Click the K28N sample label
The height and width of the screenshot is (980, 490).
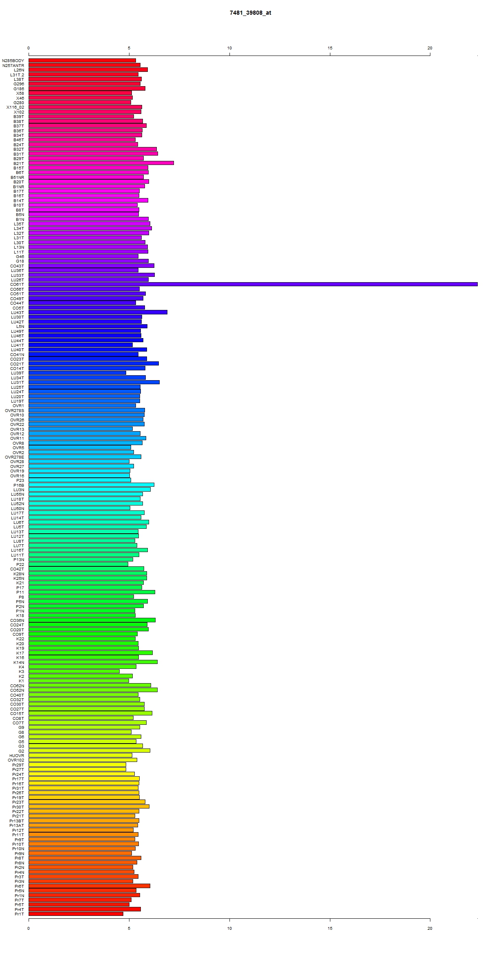click(x=19, y=574)
